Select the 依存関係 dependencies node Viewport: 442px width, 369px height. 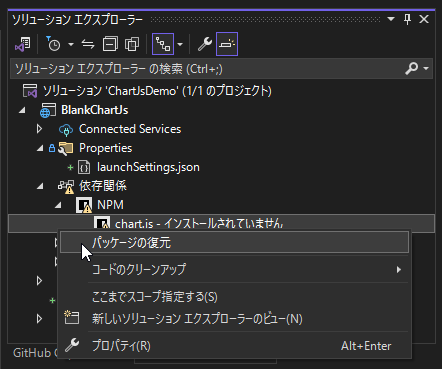pos(103,186)
